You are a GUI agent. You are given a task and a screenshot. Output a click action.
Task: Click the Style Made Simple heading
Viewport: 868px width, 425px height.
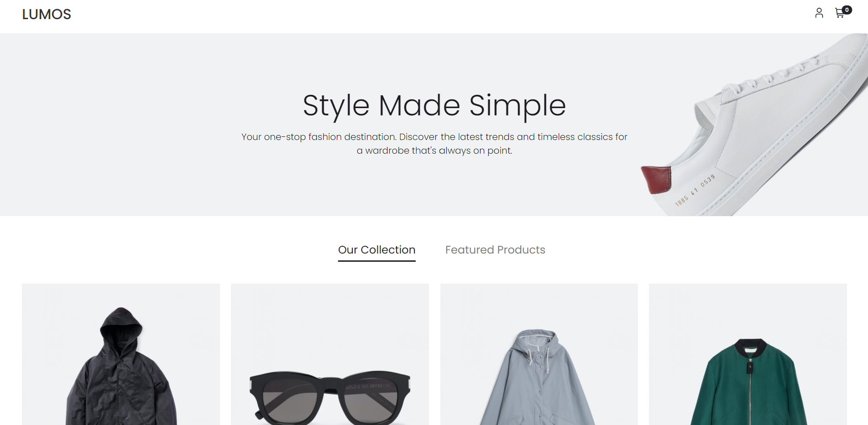click(434, 105)
